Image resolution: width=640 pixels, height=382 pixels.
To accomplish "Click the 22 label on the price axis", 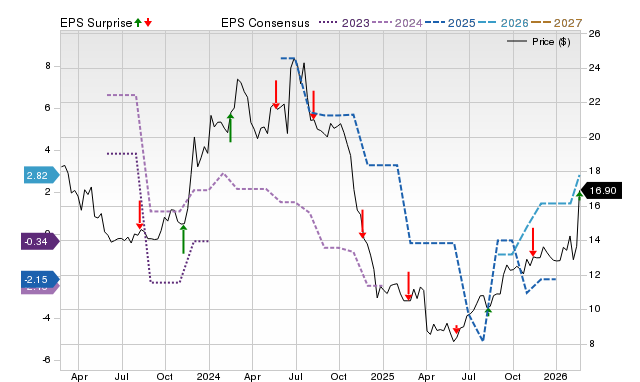I will click(595, 102).
